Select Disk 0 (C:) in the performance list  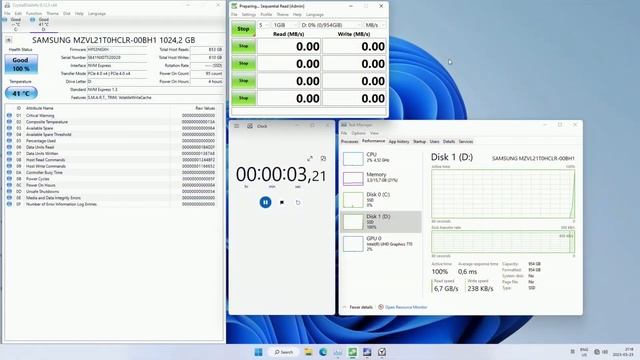point(381,200)
